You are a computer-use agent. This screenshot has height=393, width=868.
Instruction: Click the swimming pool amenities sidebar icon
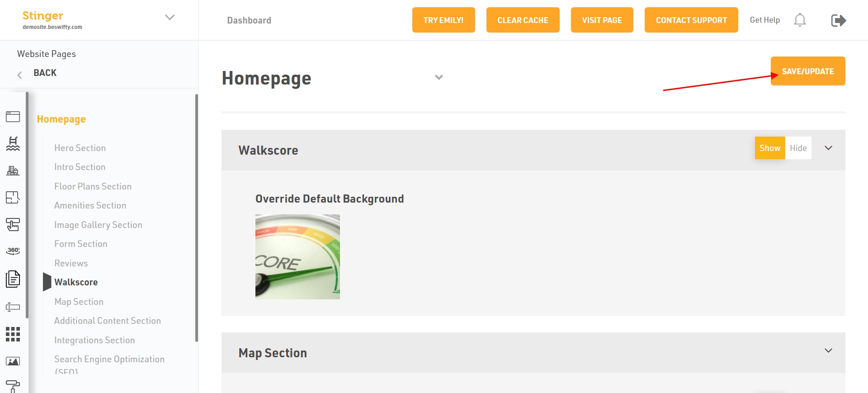(13, 143)
